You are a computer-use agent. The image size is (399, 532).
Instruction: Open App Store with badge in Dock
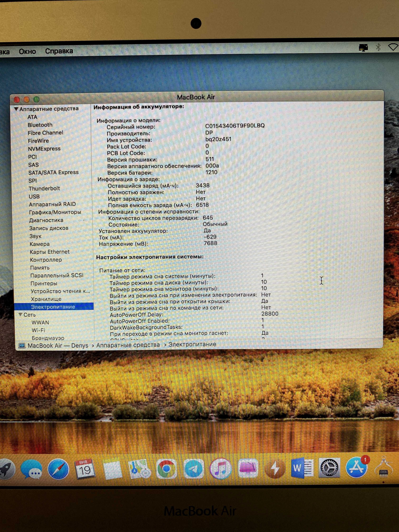click(357, 467)
